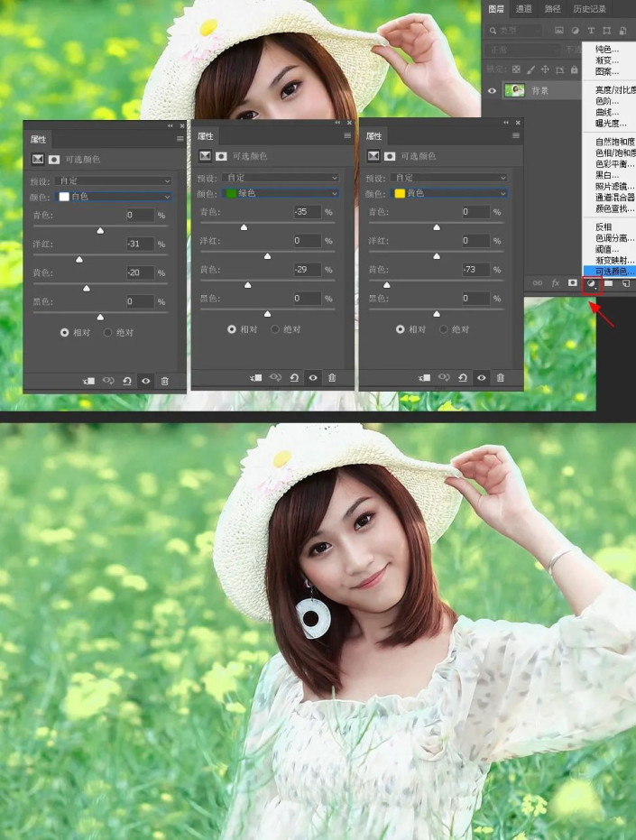Open the 白色 properties panel menu

click(x=180, y=139)
